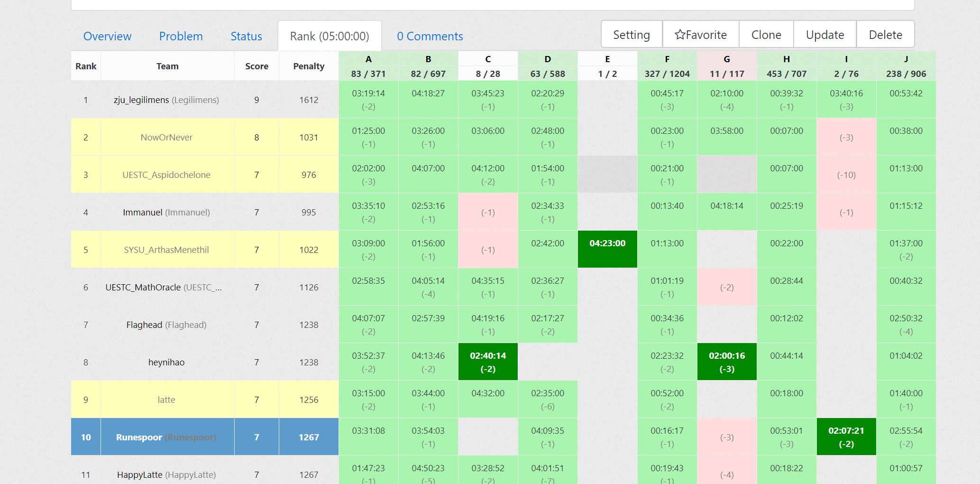Open the Runespoor team row
980x484 pixels.
click(166, 437)
